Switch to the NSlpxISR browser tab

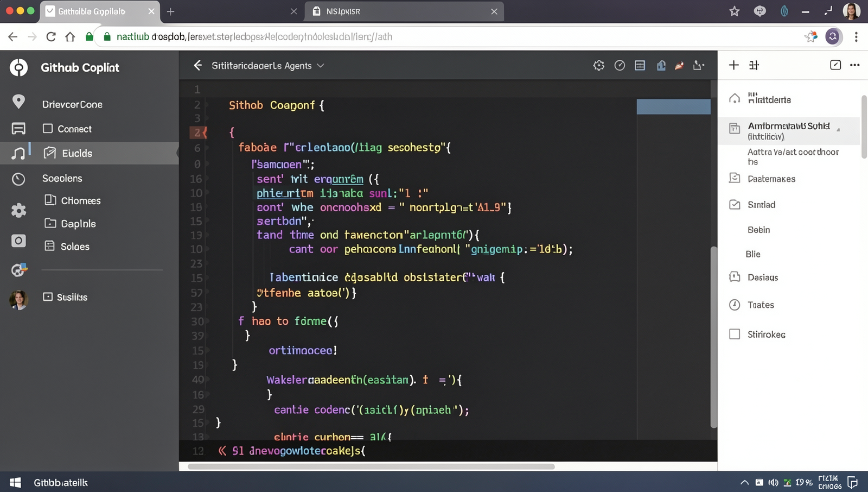(x=404, y=11)
